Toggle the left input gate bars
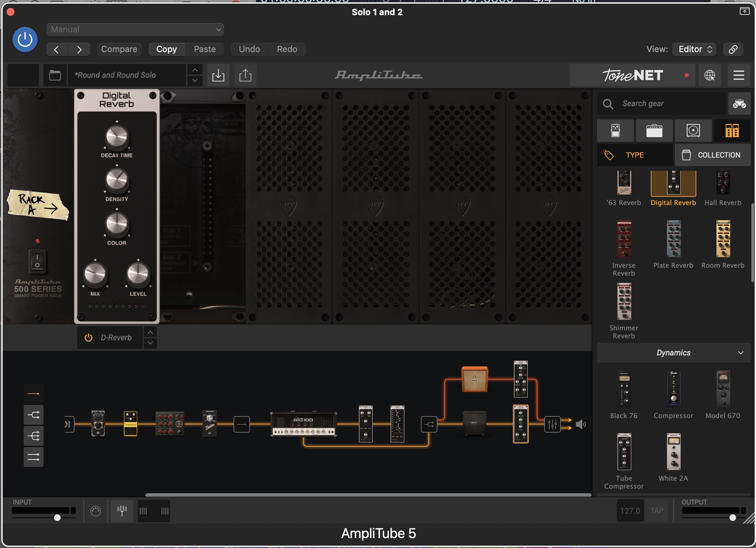 143,511
